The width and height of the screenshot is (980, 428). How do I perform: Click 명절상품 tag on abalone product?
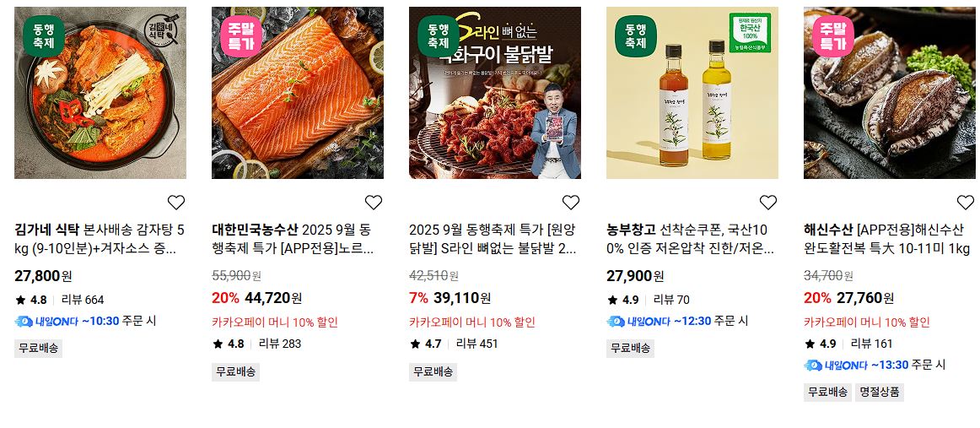coord(880,393)
